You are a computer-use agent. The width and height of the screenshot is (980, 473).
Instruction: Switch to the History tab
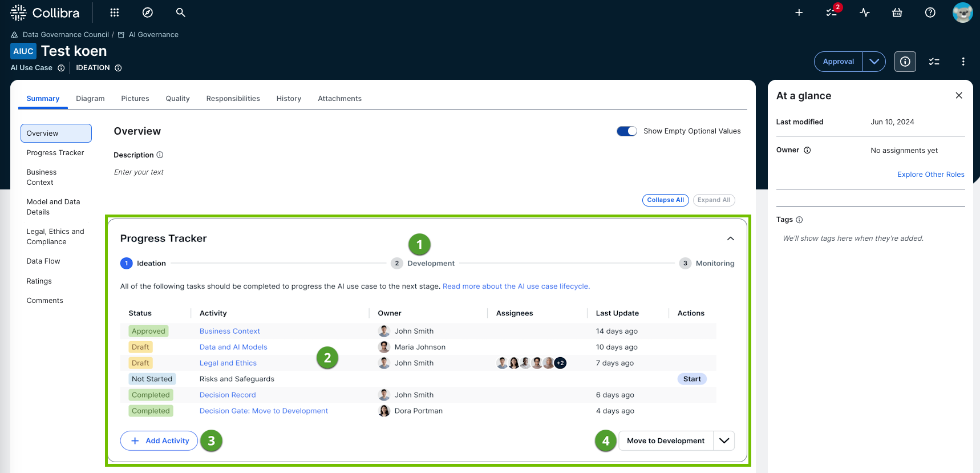point(289,99)
